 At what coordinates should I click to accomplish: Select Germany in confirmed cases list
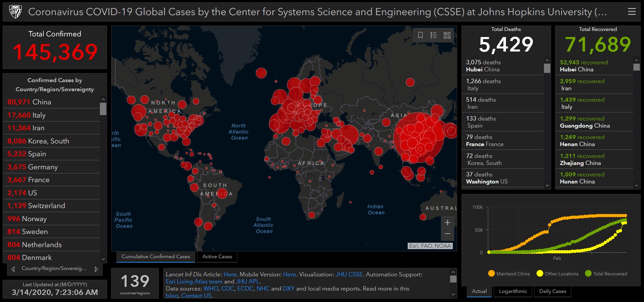[51, 167]
